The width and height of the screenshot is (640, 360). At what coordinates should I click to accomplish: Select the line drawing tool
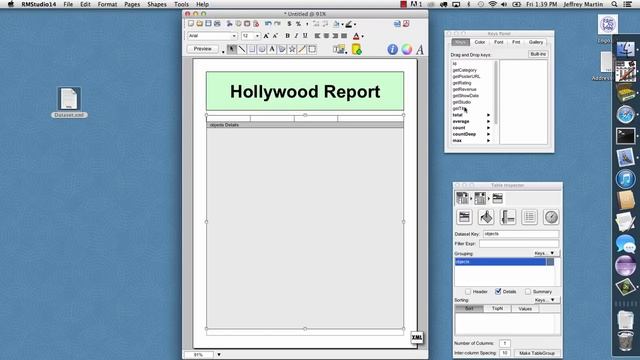click(242, 49)
